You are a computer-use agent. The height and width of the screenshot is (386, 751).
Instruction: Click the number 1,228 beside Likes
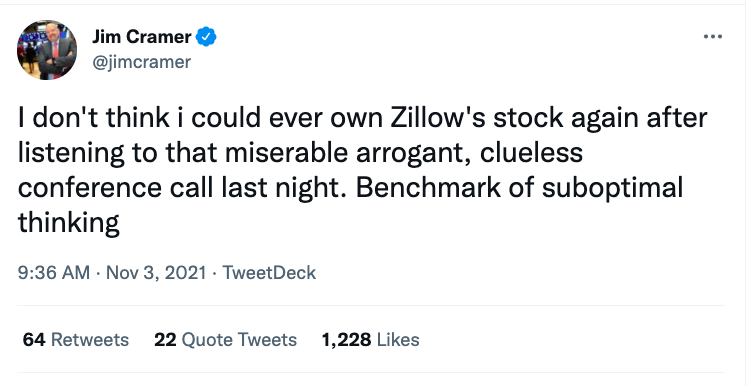click(346, 340)
